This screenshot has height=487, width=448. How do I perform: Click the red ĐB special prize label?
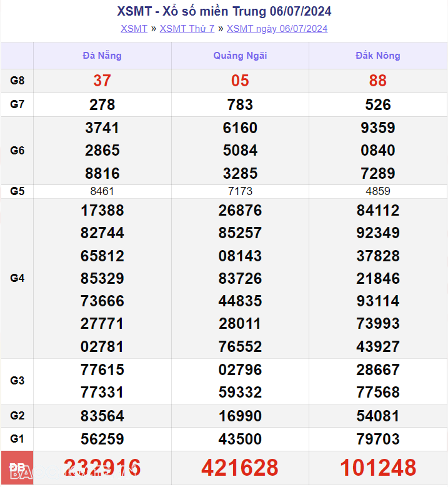coord(17,468)
